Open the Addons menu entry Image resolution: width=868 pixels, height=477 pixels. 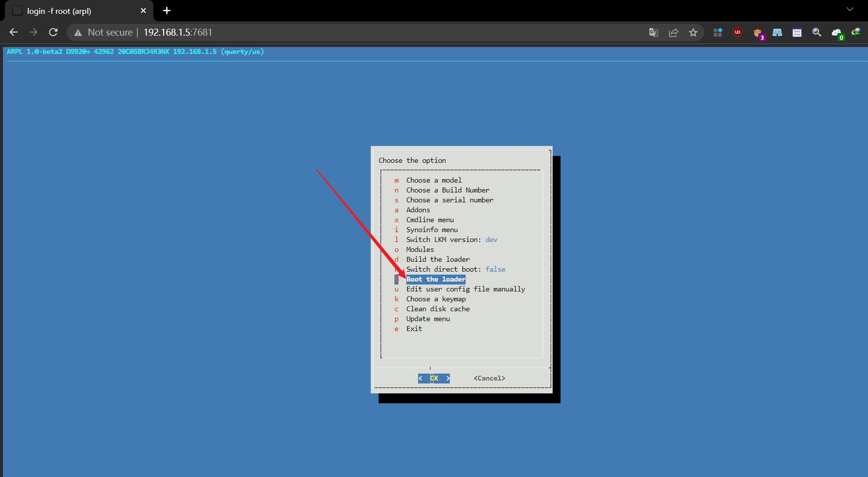point(418,210)
